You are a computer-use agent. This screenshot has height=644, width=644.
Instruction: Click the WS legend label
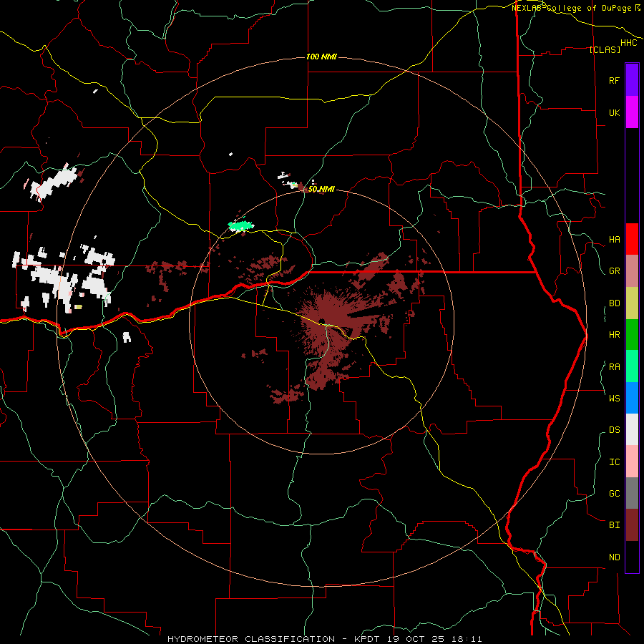pyautogui.click(x=614, y=398)
